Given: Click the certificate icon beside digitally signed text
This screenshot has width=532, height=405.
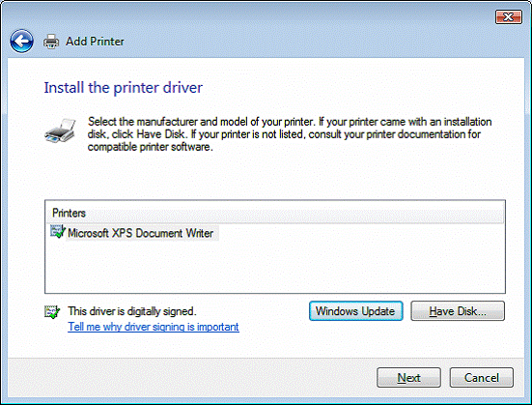Looking at the screenshot, I should [52, 311].
